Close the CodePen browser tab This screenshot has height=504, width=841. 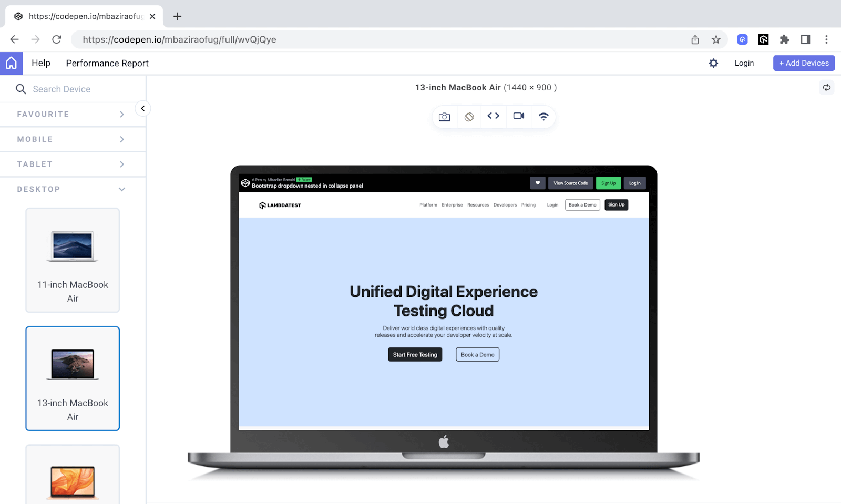(x=152, y=16)
